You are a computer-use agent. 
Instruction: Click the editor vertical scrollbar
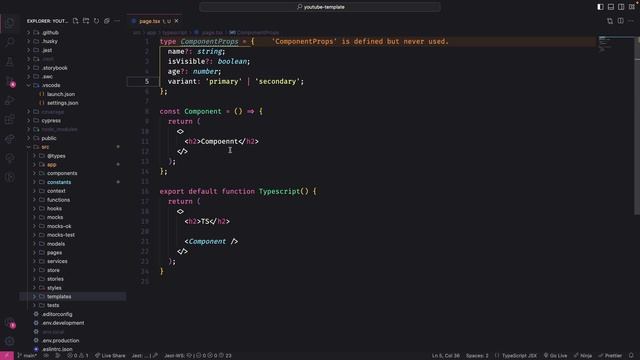click(x=637, y=124)
